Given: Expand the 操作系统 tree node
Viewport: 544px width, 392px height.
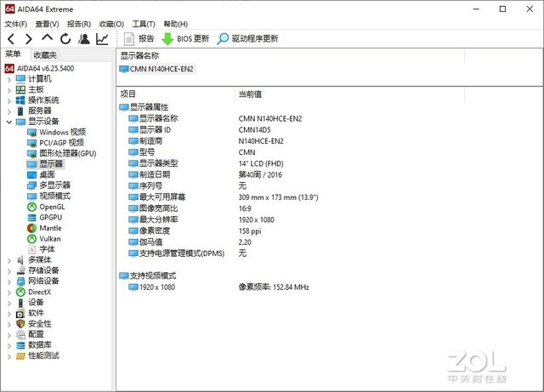Looking at the screenshot, I should point(9,101).
